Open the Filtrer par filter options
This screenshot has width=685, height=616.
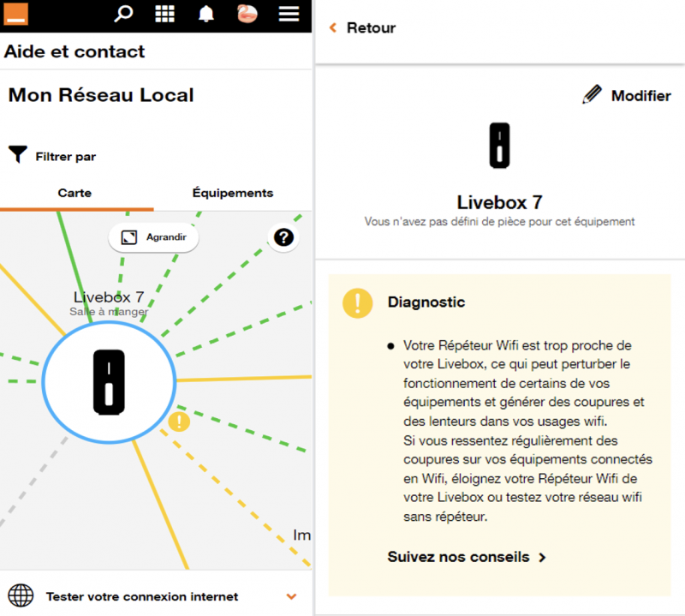click(x=65, y=157)
